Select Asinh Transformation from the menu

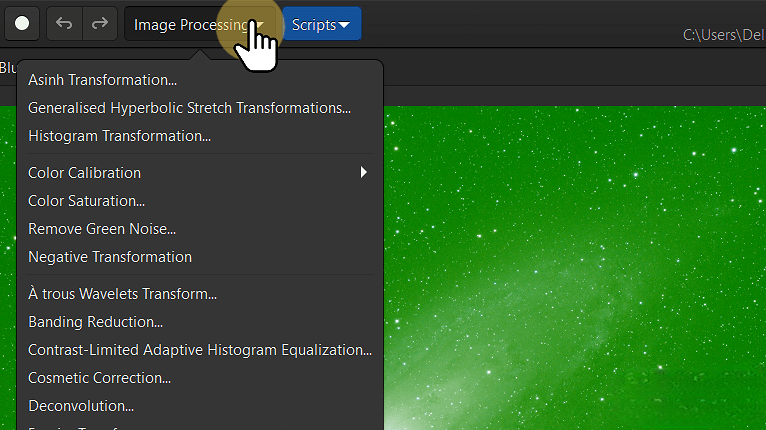click(200, 80)
